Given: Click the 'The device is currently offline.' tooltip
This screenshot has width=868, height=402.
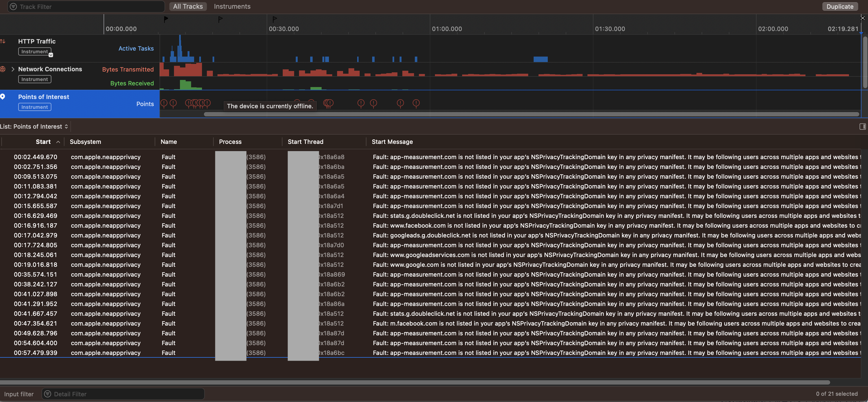Looking at the screenshot, I should coord(270,106).
